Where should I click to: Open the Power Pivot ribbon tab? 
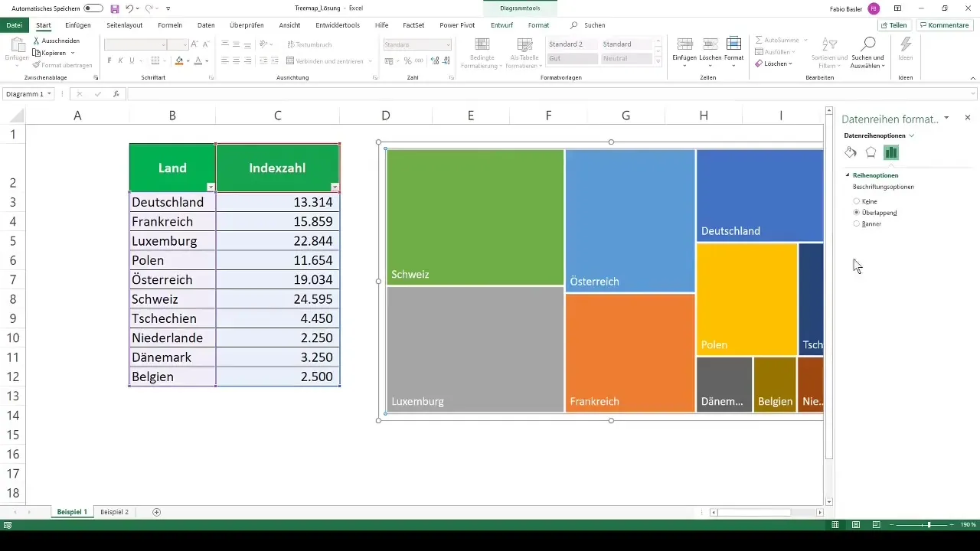[x=457, y=25]
